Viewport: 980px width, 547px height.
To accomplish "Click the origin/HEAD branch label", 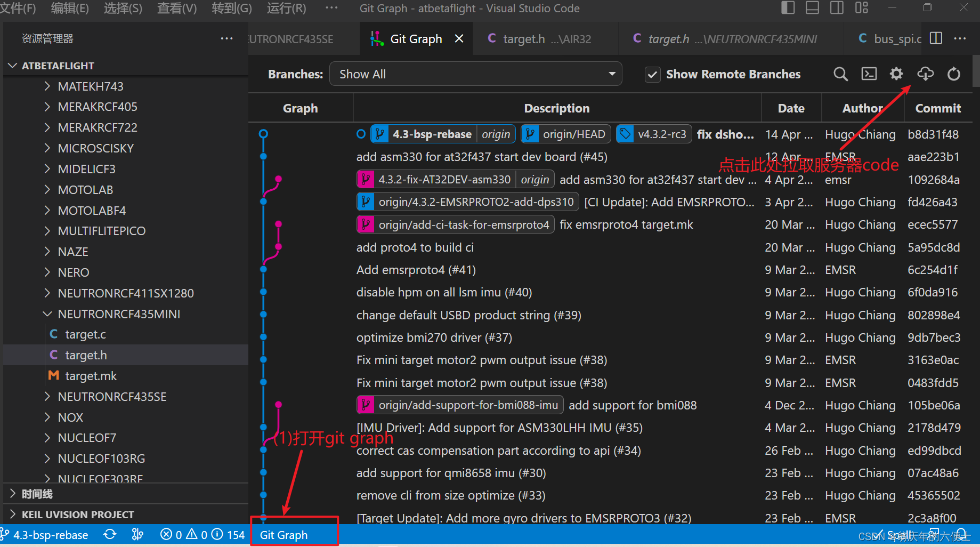I will [565, 134].
